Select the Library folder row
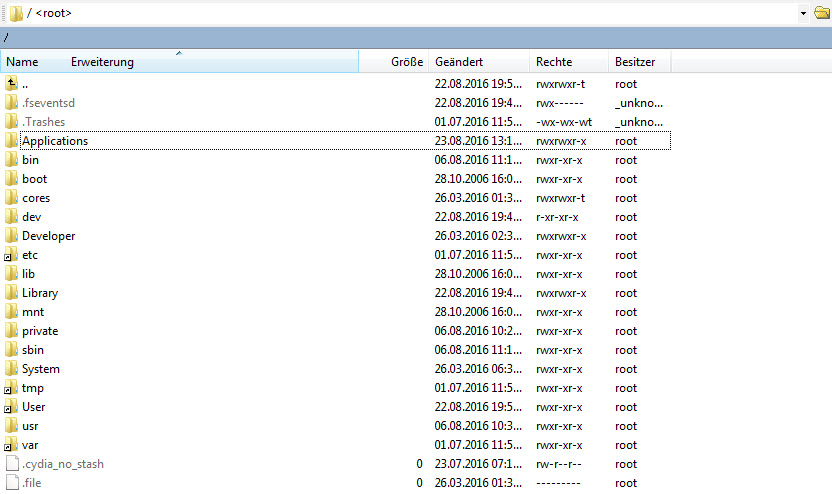The image size is (832, 494). tap(40, 293)
